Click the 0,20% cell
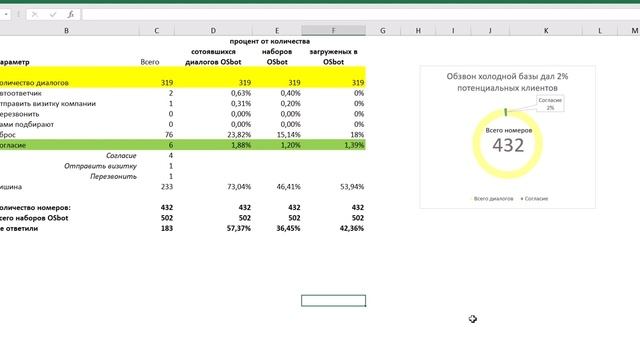 click(x=290, y=104)
